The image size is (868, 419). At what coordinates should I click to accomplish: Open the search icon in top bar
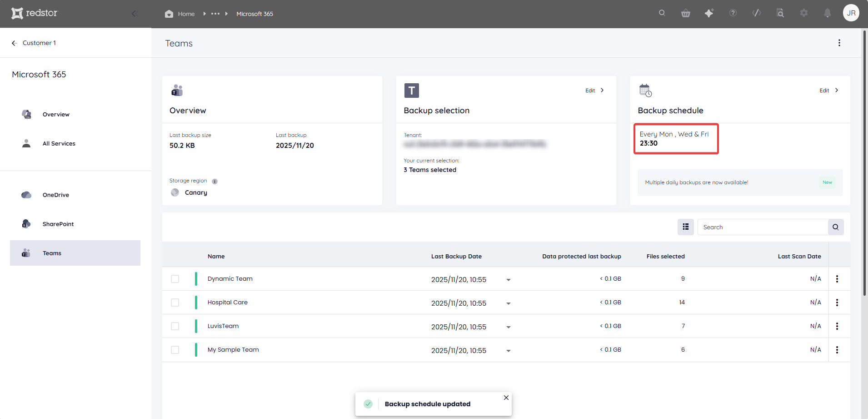click(662, 13)
